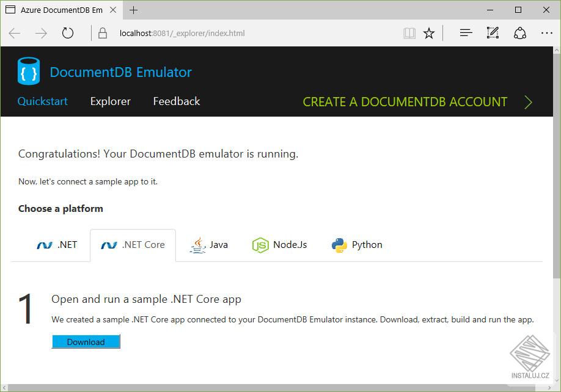The width and height of the screenshot is (561, 392).
Task: Open the Explorer menu item
Action: tap(110, 101)
